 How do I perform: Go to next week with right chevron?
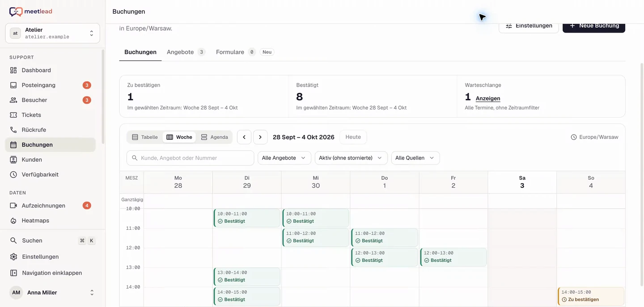pyautogui.click(x=260, y=137)
